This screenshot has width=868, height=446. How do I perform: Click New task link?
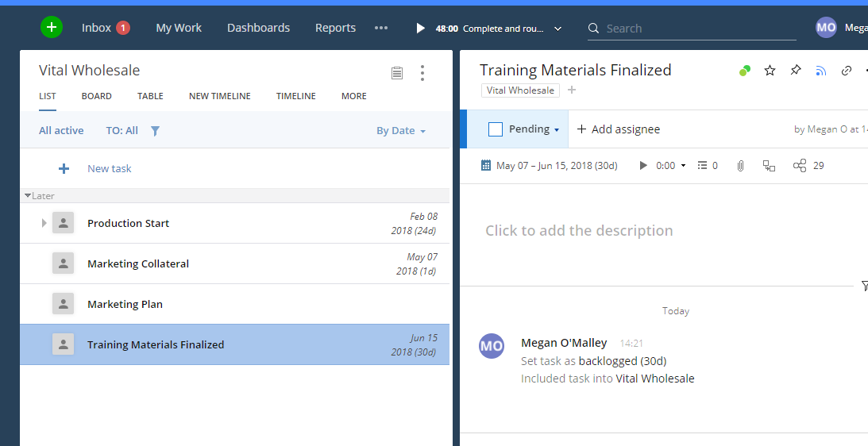click(x=109, y=168)
